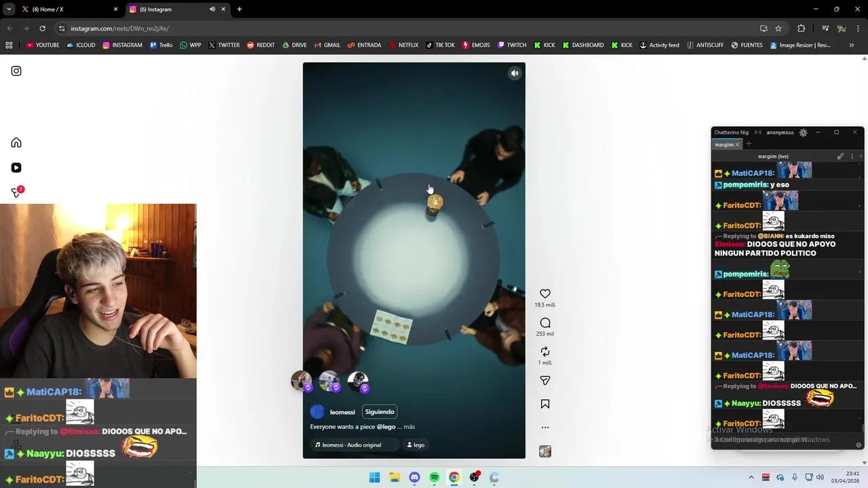Select the margiim tab in Chatterino
868x488 pixels.
tap(724, 144)
